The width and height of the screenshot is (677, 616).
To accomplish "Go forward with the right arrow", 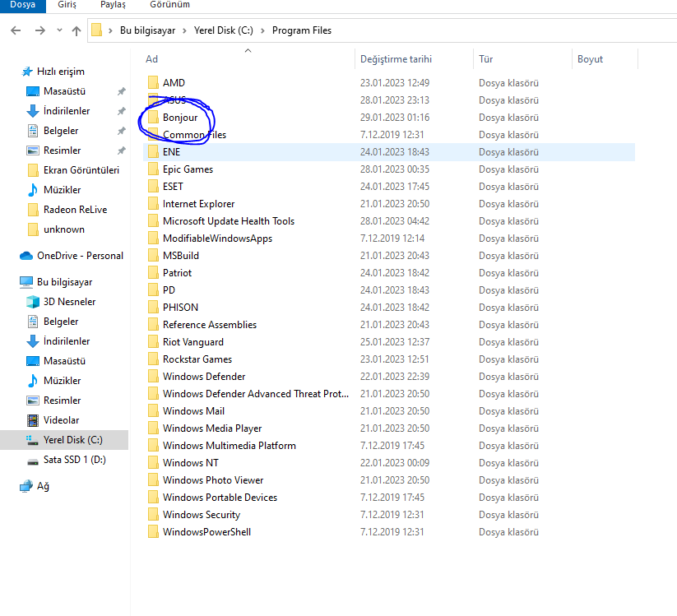I will pyautogui.click(x=40, y=30).
